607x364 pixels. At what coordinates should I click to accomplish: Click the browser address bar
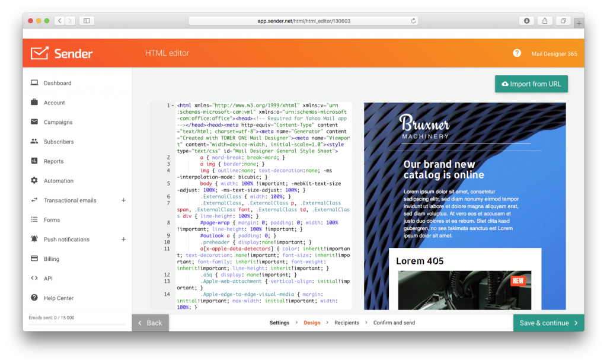coord(303,21)
